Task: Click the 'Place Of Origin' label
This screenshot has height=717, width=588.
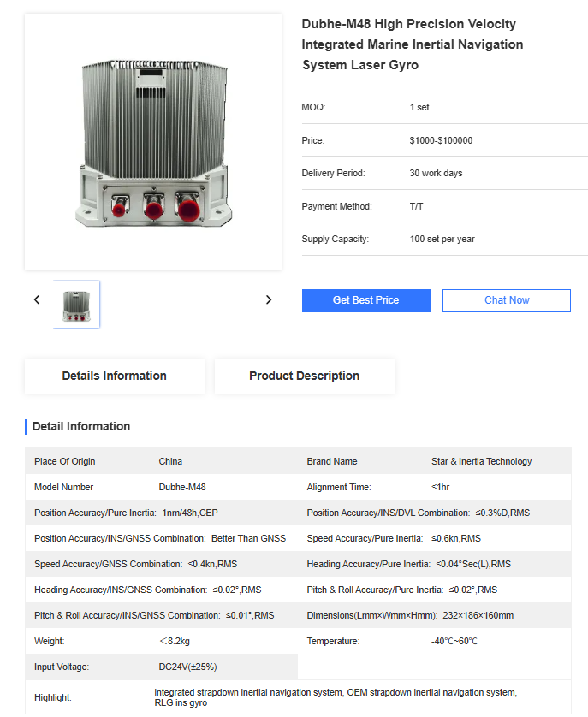Action: [x=64, y=461]
